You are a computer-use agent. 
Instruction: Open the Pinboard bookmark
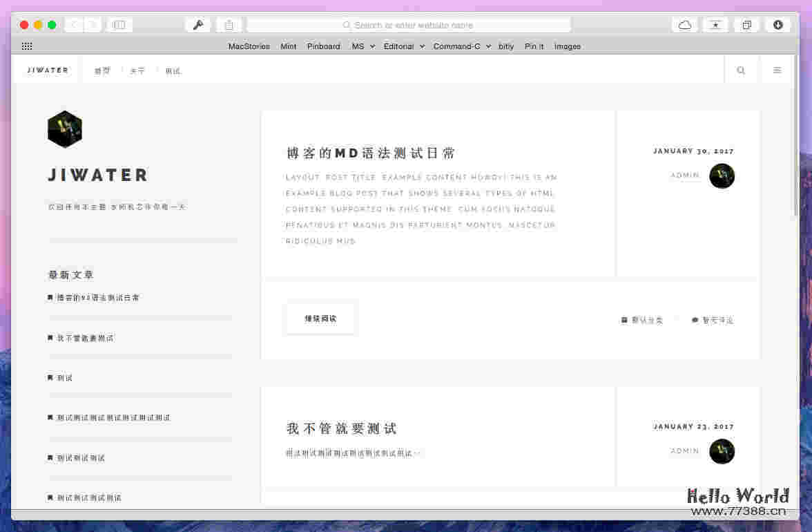[323, 46]
